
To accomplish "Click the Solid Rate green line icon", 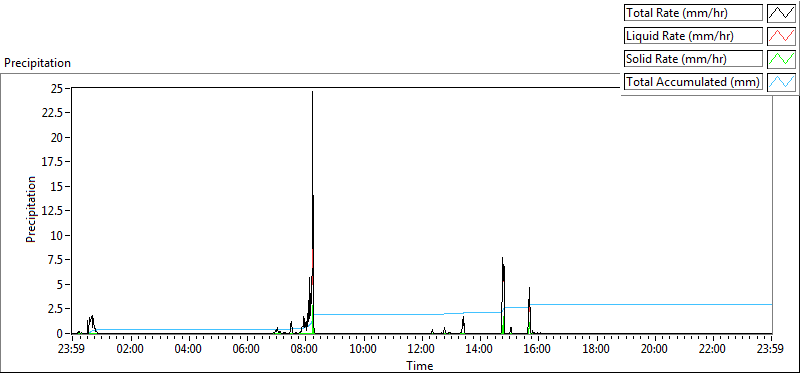I will (781, 59).
